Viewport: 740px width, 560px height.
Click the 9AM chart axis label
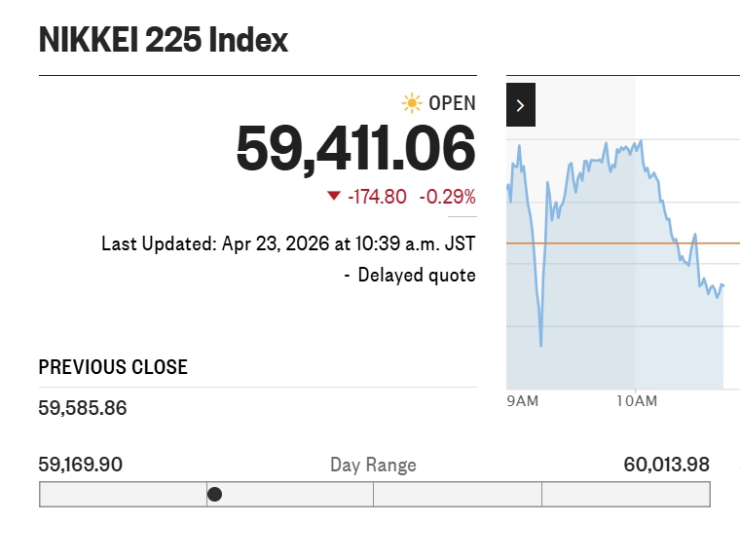[523, 401]
